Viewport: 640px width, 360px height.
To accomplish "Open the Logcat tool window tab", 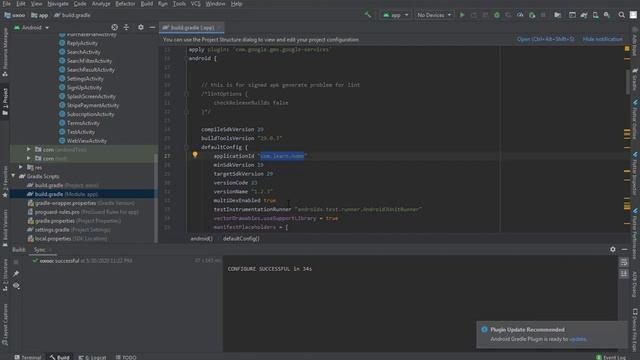I will (93, 357).
